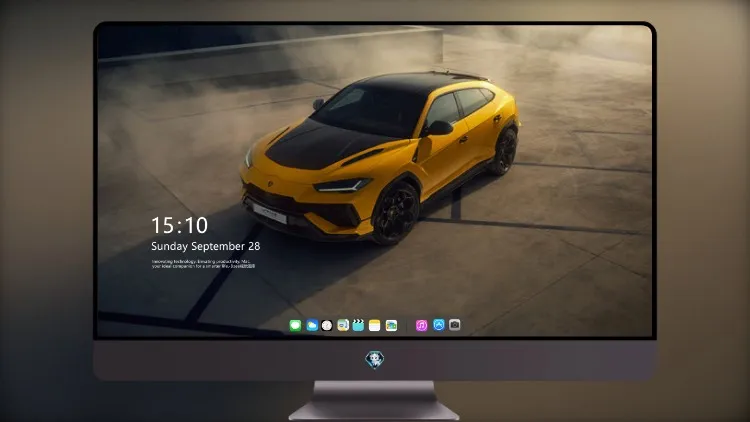Image resolution: width=750 pixels, height=422 pixels.
Task: Click the Sunday September 28 date
Action: pos(206,246)
